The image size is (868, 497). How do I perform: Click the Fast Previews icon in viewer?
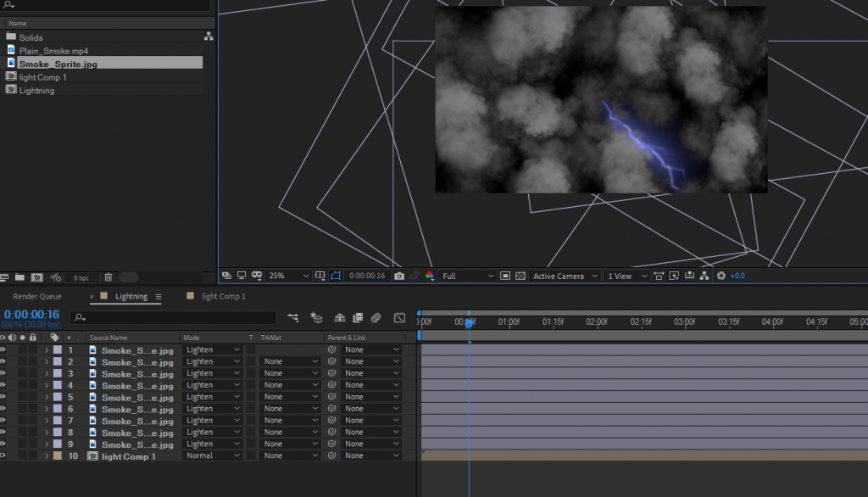(674, 276)
